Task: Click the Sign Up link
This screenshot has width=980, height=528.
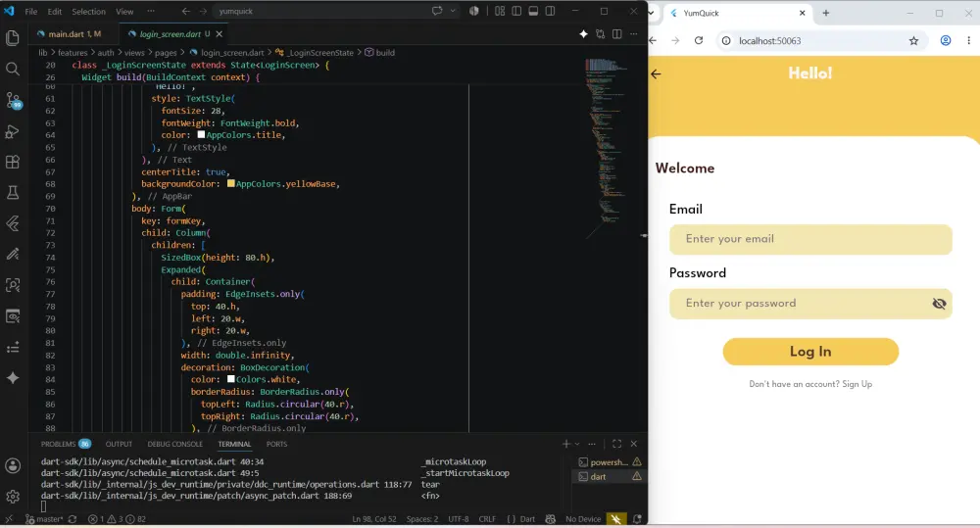Action: coord(857,384)
